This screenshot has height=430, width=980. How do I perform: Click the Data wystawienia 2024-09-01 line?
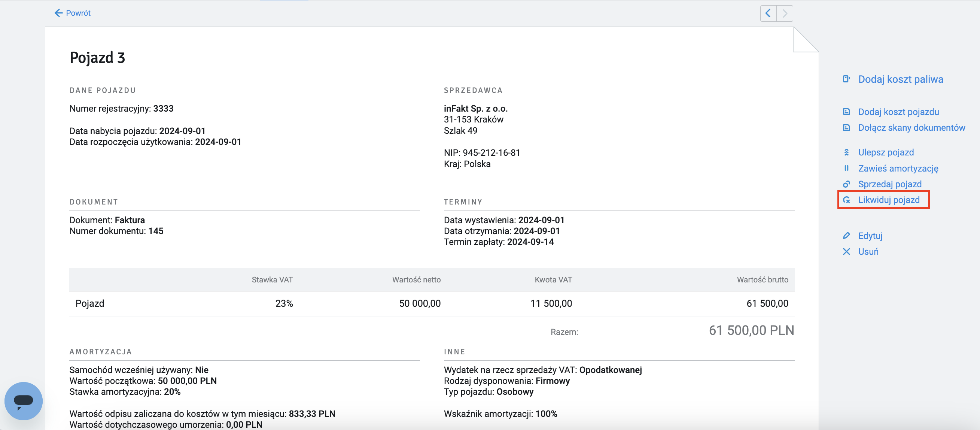(x=504, y=220)
